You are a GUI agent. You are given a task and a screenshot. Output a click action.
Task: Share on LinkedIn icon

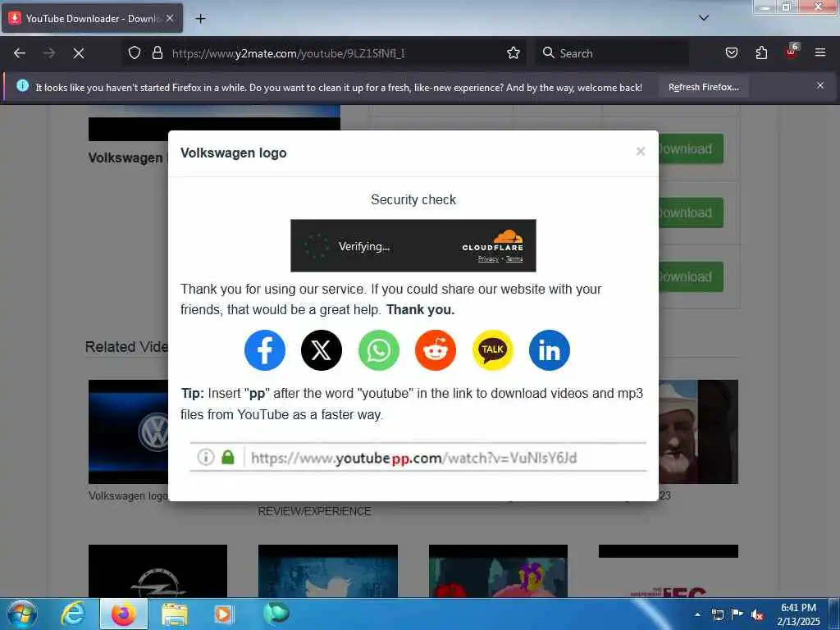[549, 350]
